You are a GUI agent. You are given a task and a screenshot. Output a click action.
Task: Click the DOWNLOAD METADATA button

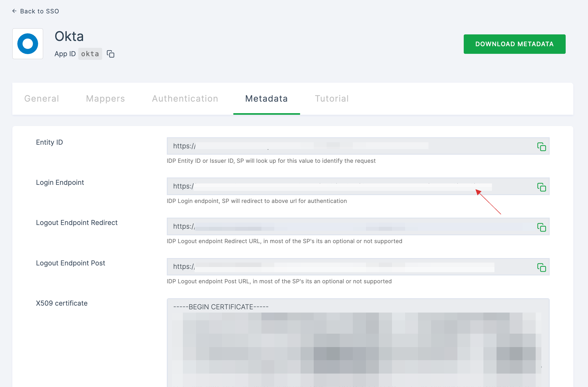pyautogui.click(x=514, y=44)
